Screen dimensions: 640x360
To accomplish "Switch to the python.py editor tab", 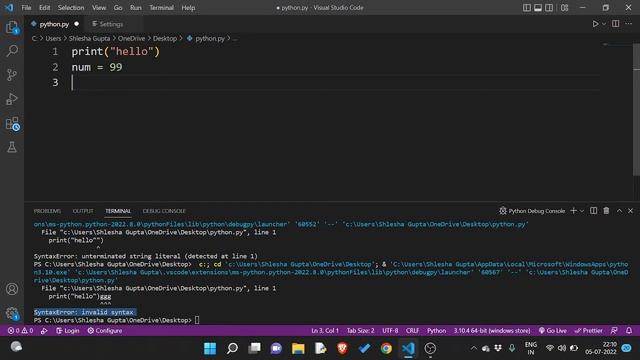I will click(x=53, y=24).
